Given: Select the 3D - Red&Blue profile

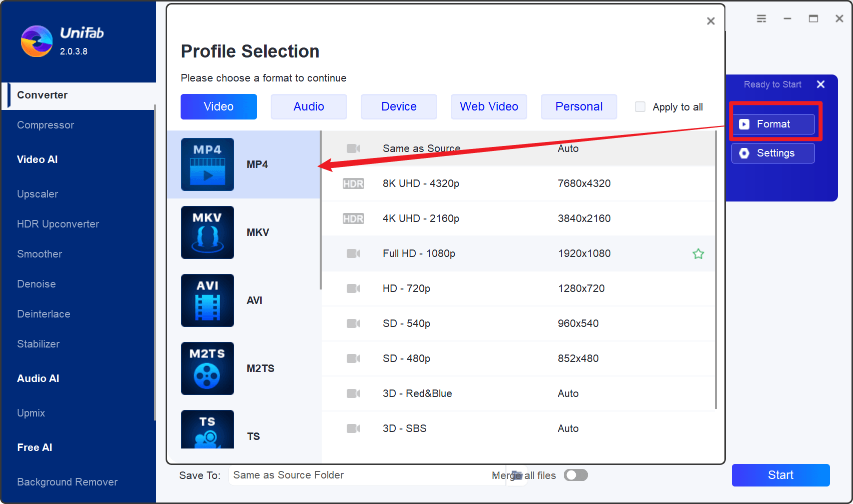Looking at the screenshot, I should [518, 393].
